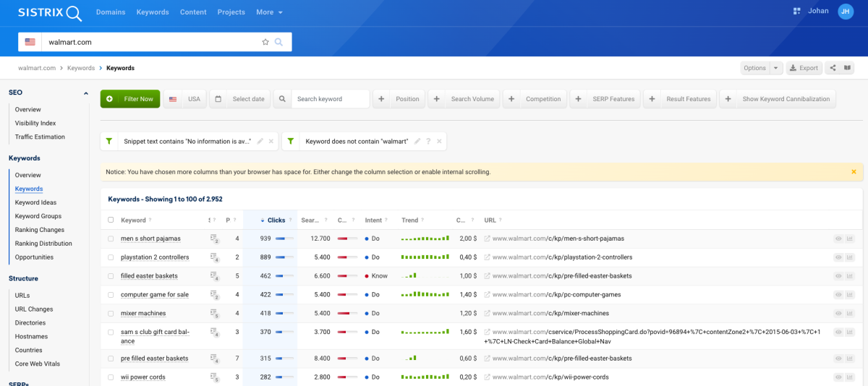Check the sam s club gift card balance row
The image size is (868, 386).
[x=111, y=333]
